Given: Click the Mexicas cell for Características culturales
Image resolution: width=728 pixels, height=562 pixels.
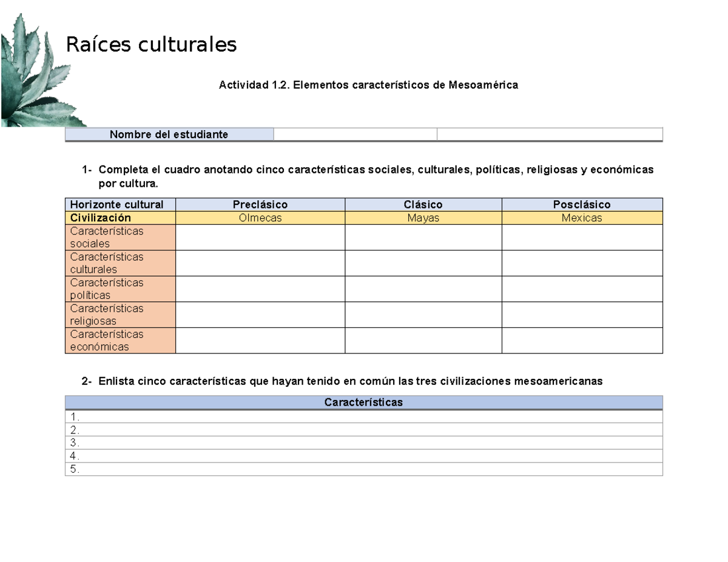Looking at the screenshot, I should coord(582,263).
